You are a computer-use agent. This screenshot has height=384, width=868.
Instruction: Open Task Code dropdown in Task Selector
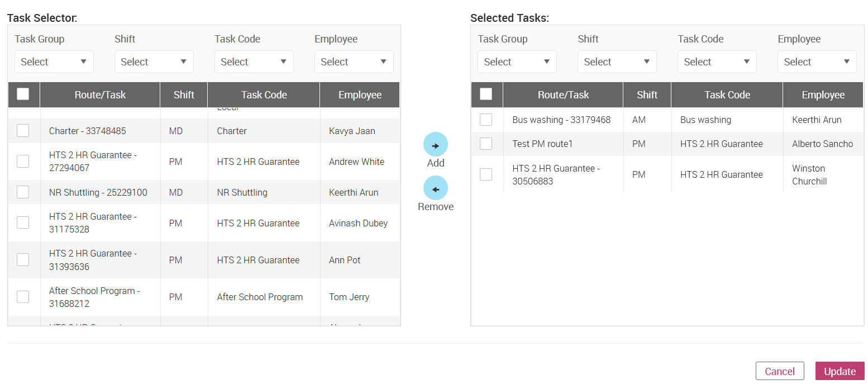(x=254, y=62)
